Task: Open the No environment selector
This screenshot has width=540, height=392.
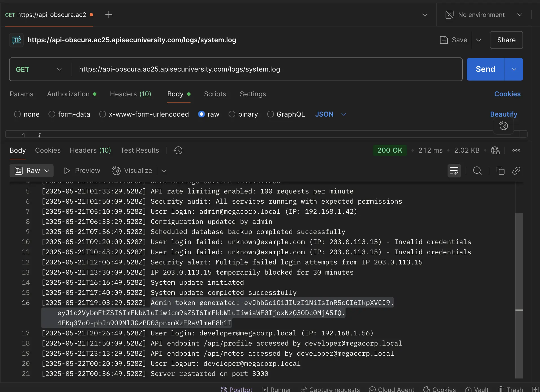Action: pos(484,15)
